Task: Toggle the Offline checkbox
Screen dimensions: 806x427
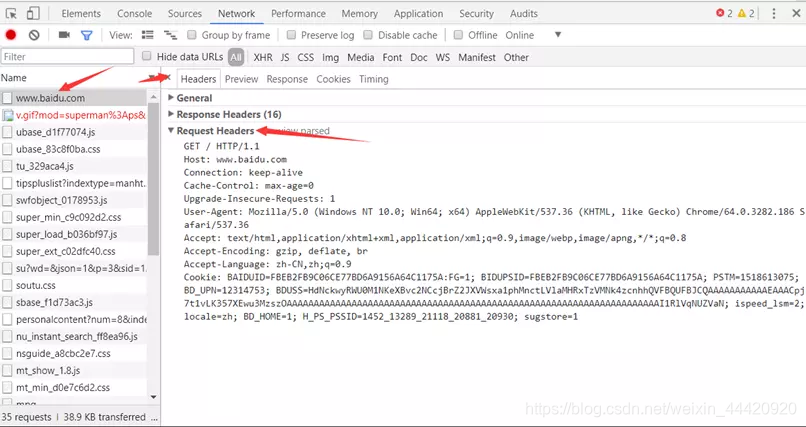Action: [x=458, y=35]
